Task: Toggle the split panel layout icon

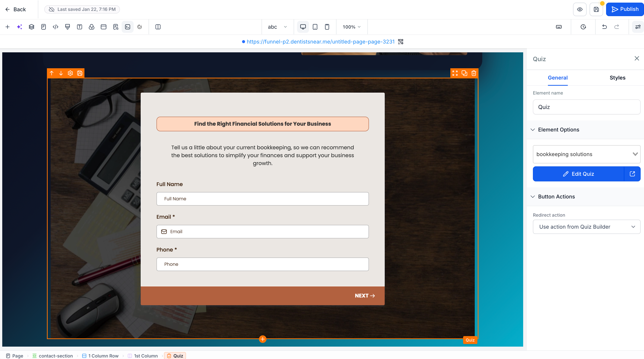Action: [x=158, y=27]
